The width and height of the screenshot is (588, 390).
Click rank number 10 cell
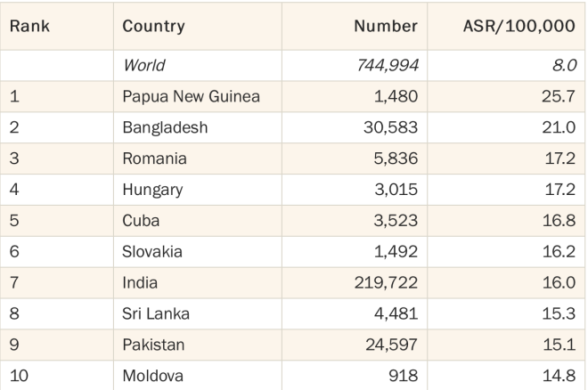click(19, 376)
